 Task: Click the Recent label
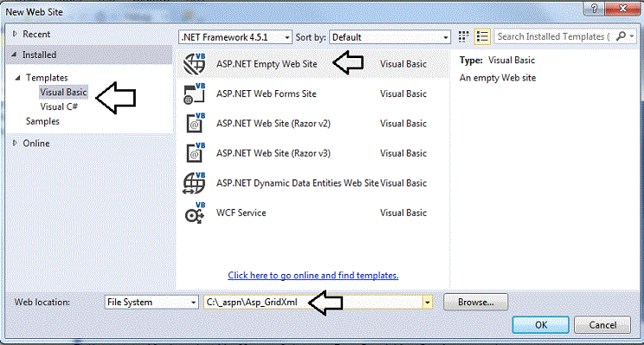point(36,34)
